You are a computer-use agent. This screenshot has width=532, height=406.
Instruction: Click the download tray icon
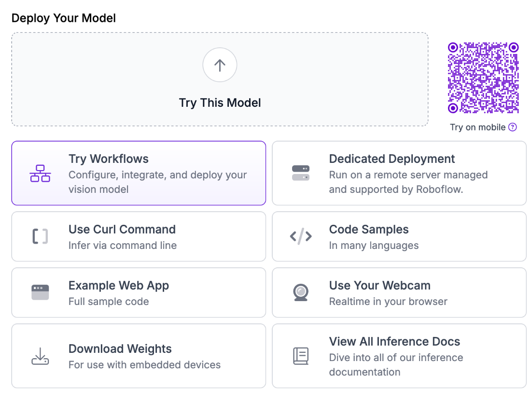(x=40, y=356)
